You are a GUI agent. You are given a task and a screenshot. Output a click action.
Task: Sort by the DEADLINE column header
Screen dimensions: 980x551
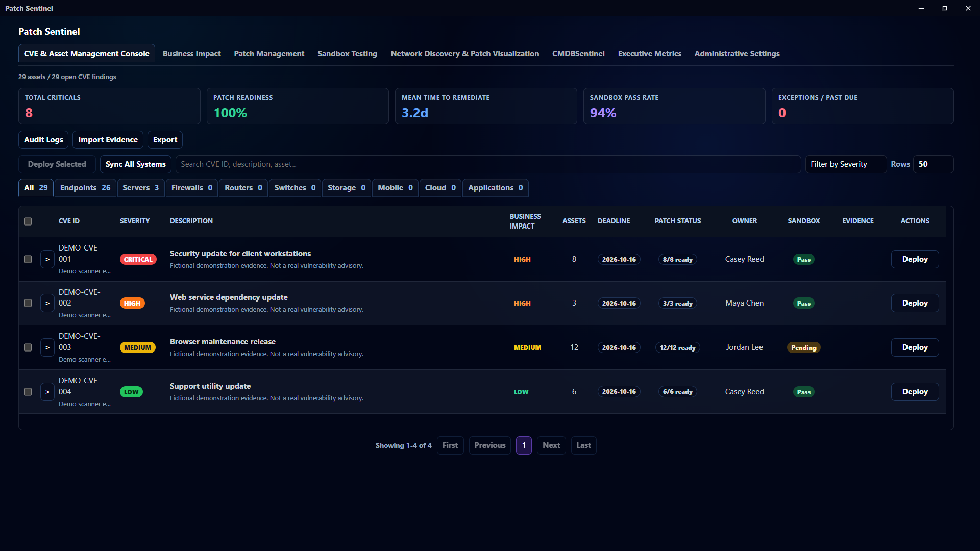click(614, 221)
